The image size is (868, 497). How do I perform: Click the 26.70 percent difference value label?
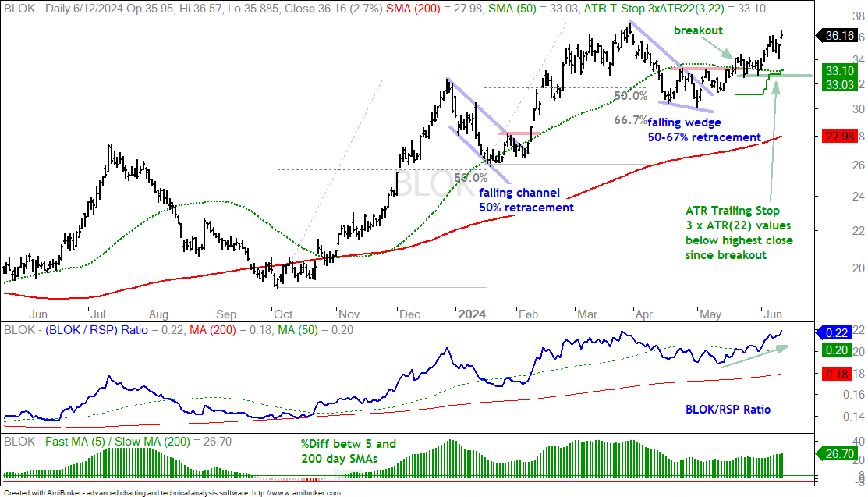point(838,454)
